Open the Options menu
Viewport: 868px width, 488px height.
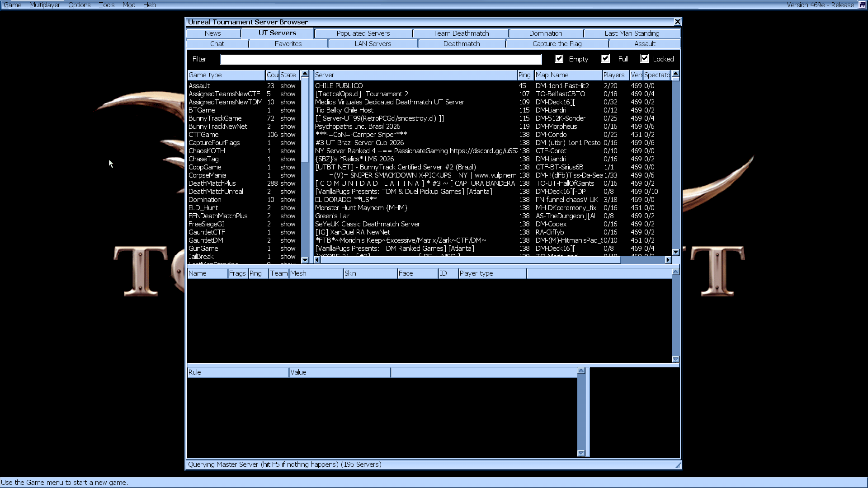tap(79, 5)
